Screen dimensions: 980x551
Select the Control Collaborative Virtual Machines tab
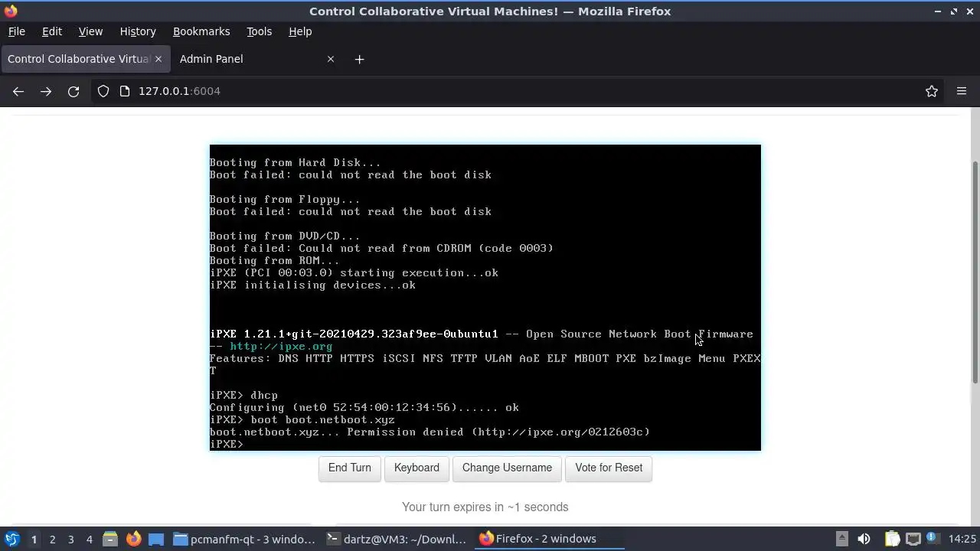click(84, 59)
